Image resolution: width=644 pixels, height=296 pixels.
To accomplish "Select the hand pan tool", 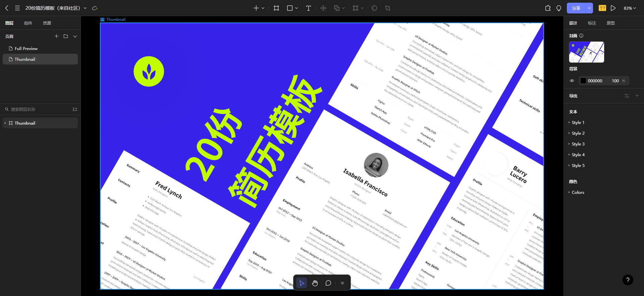I will pos(315,283).
